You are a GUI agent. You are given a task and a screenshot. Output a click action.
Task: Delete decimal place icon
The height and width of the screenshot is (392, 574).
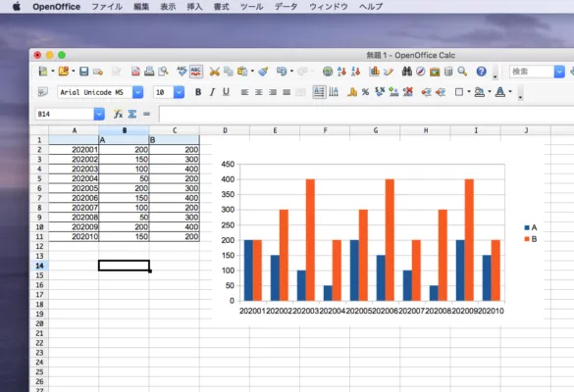407,92
